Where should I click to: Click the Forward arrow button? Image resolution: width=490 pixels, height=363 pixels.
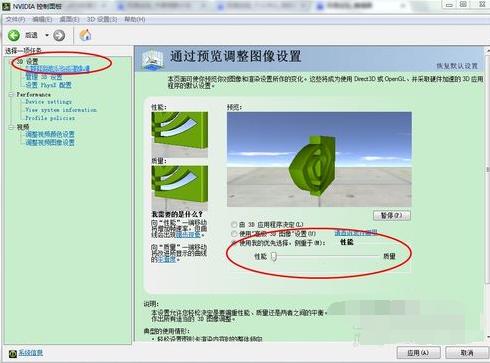tap(59, 35)
